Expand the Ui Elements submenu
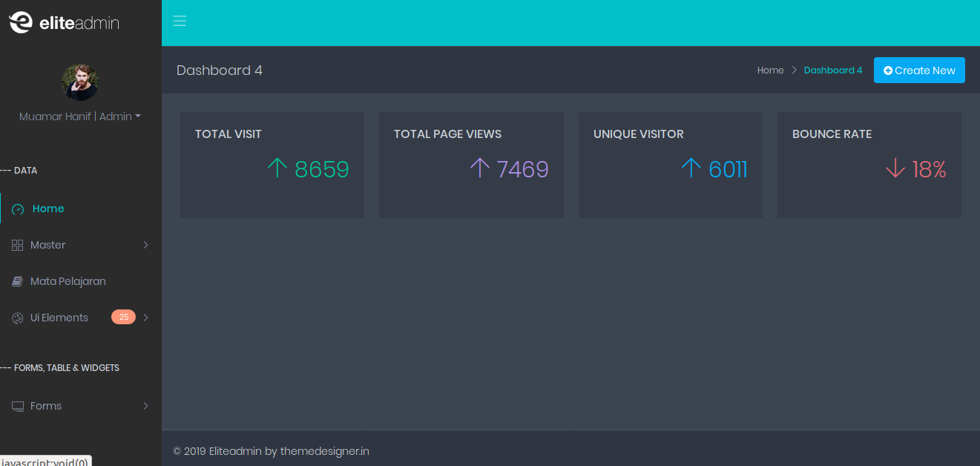The height and width of the screenshot is (466, 980). (145, 317)
